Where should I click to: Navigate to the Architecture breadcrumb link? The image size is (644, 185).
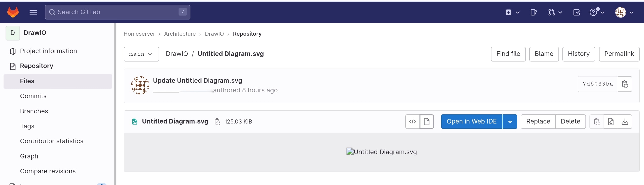pos(180,34)
